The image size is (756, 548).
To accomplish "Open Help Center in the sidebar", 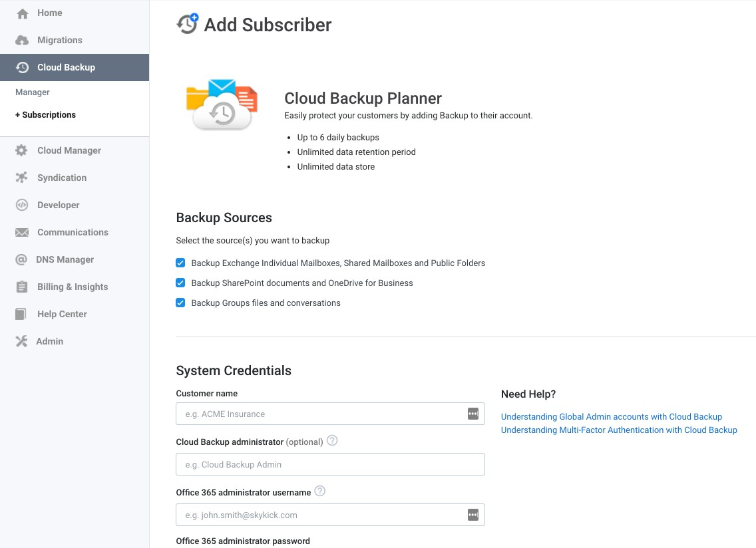I will click(75, 315).
